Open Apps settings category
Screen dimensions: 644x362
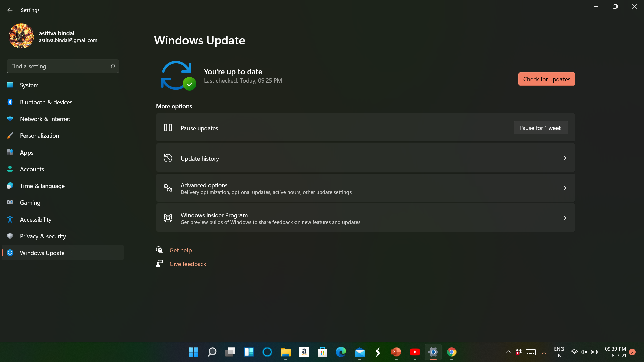click(x=63, y=152)
